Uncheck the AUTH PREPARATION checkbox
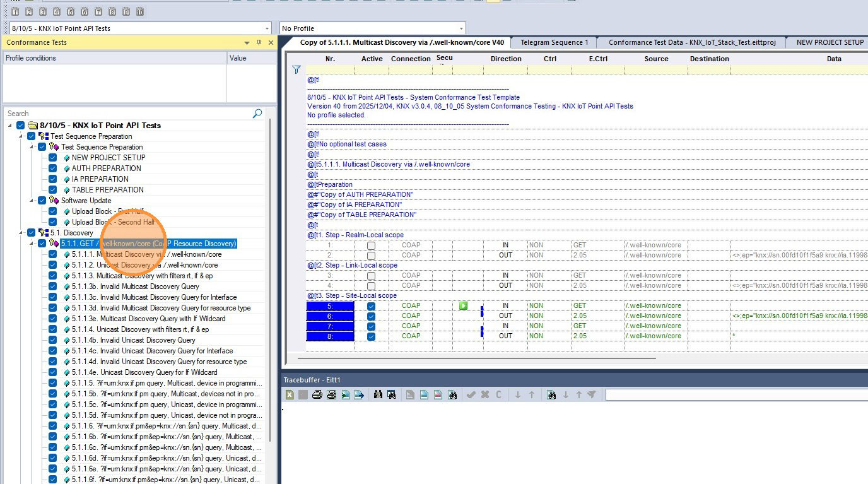The image size is (868, 484). tap(52, 168)
